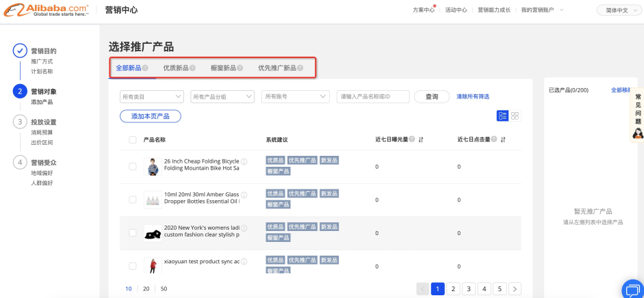The image size is (644, 298).
Task: Tick the select-all checkbox in table header
Action: pos(133,139)
